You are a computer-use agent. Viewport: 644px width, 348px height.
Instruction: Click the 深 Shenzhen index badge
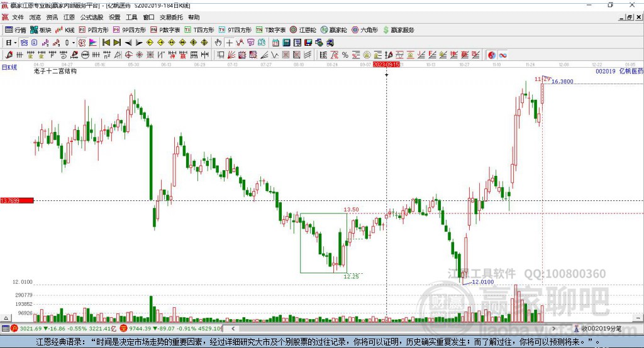124,329
